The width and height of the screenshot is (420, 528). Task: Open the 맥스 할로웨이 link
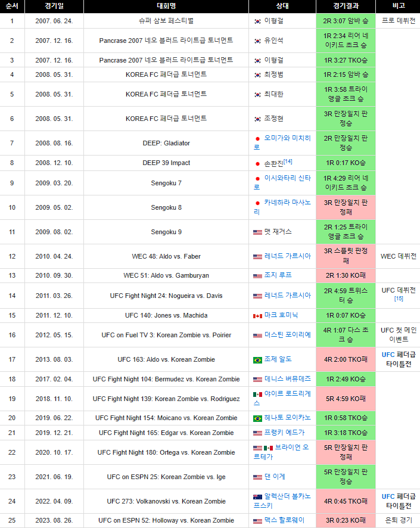[284, 520]
